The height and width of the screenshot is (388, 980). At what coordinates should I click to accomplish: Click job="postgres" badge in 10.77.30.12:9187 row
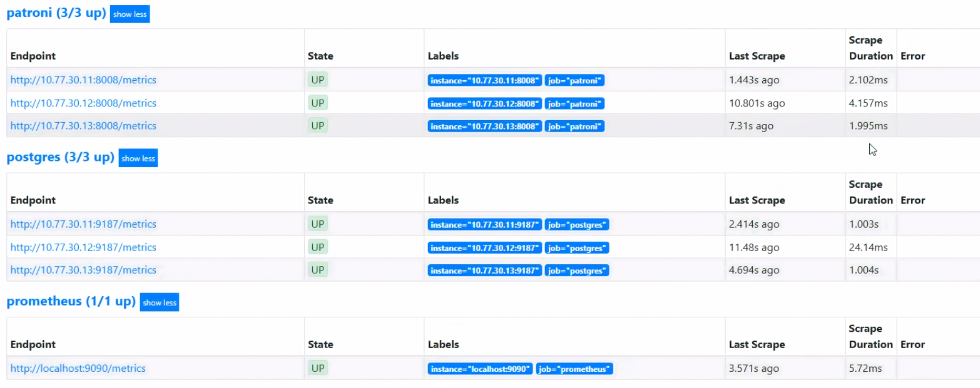[577, 248]
